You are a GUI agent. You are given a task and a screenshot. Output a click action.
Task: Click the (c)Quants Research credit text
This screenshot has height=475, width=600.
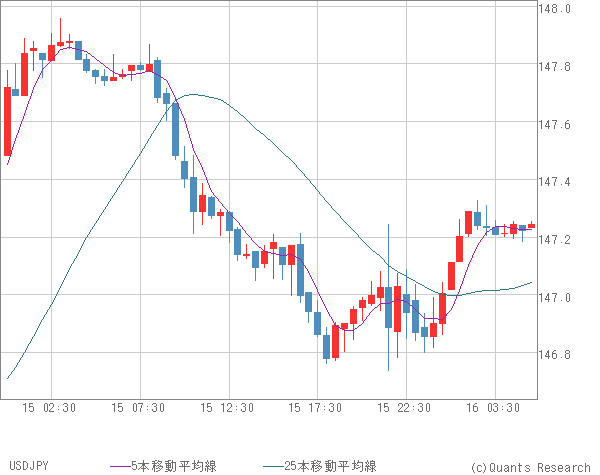[530, 467]
